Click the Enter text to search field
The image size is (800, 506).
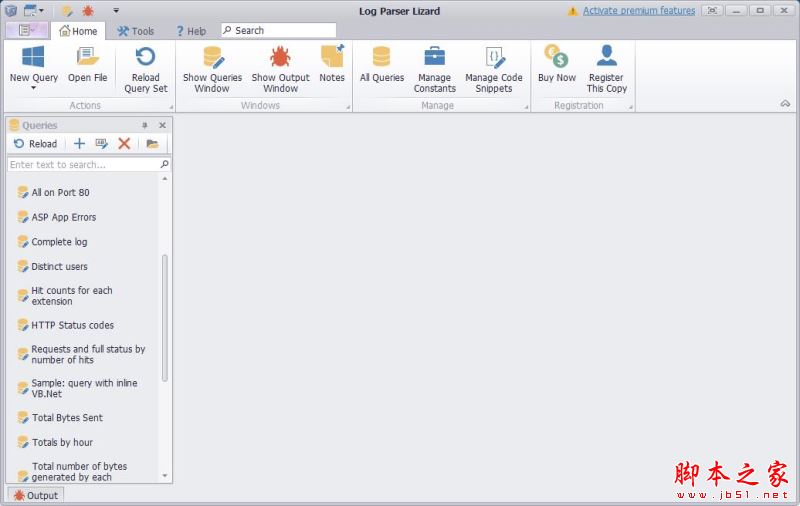(84, 164)
